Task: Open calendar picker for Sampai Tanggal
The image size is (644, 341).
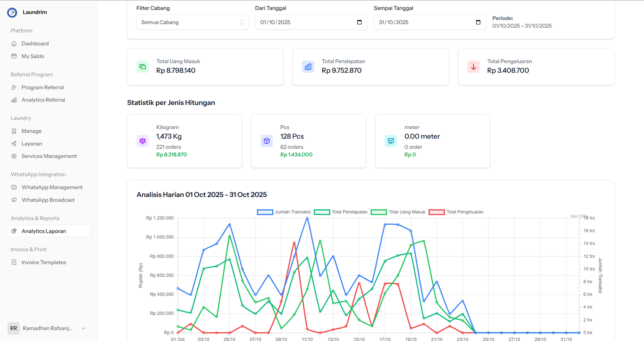Action: click(478, 22)
